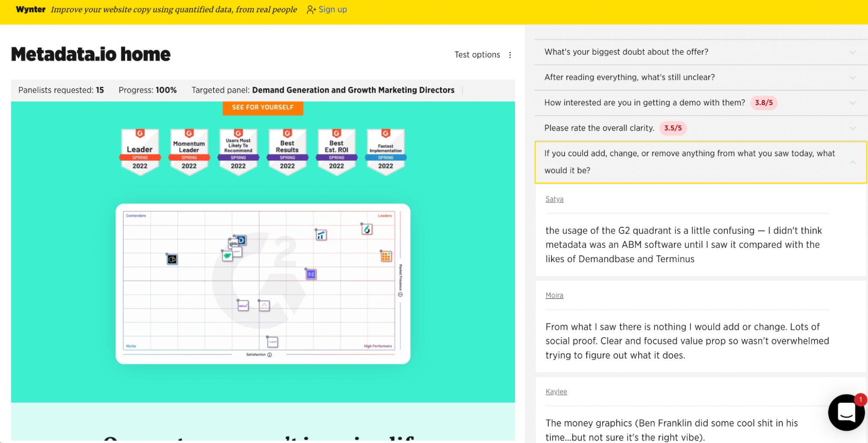
Task: Click the Test options label
Action: coord(477,55)
